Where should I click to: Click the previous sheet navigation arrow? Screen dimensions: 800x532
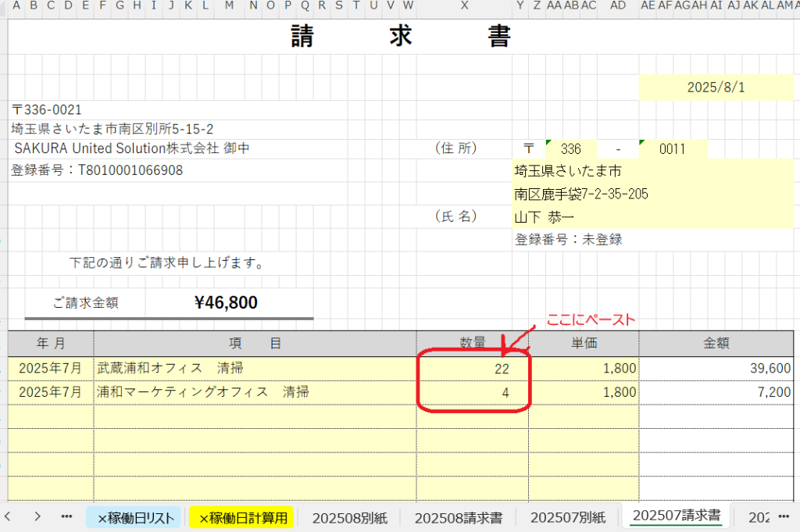coord(8,516)
